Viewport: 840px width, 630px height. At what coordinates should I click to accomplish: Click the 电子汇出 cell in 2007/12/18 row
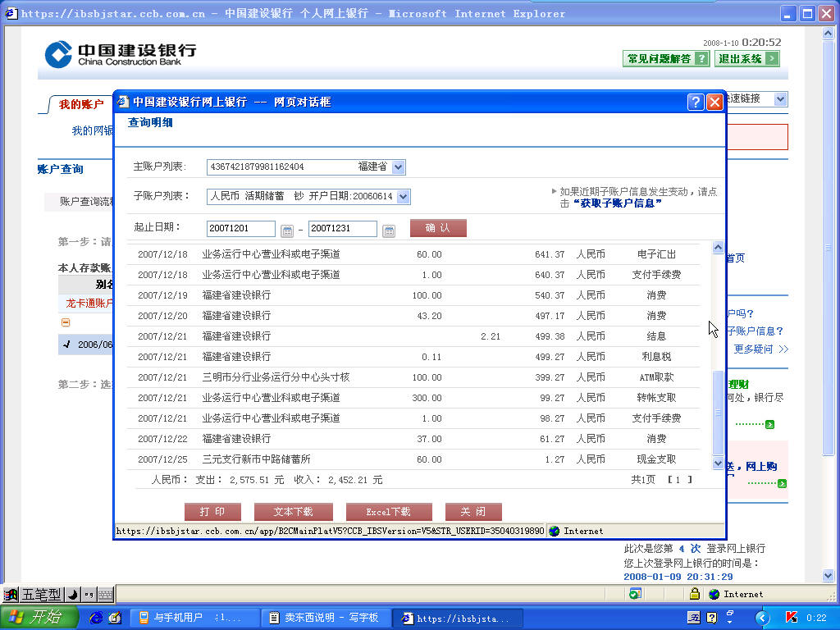click(x=656, y=254)
